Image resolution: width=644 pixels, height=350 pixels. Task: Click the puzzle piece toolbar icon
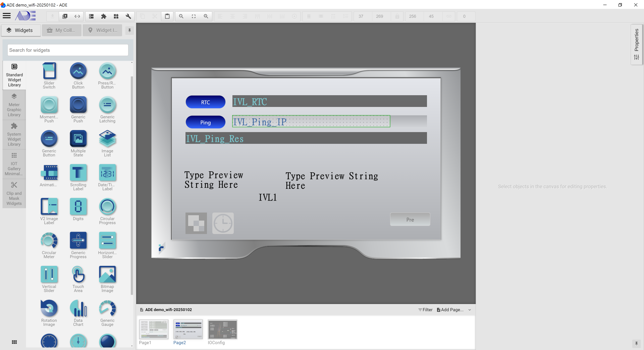point(104,16)
